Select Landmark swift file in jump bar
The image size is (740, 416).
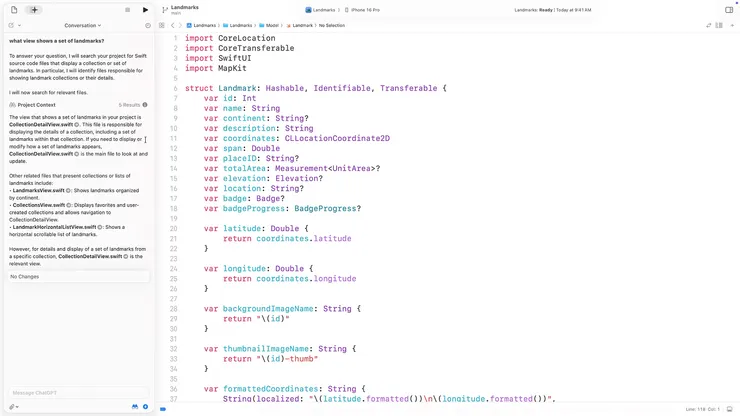[300, 25]
